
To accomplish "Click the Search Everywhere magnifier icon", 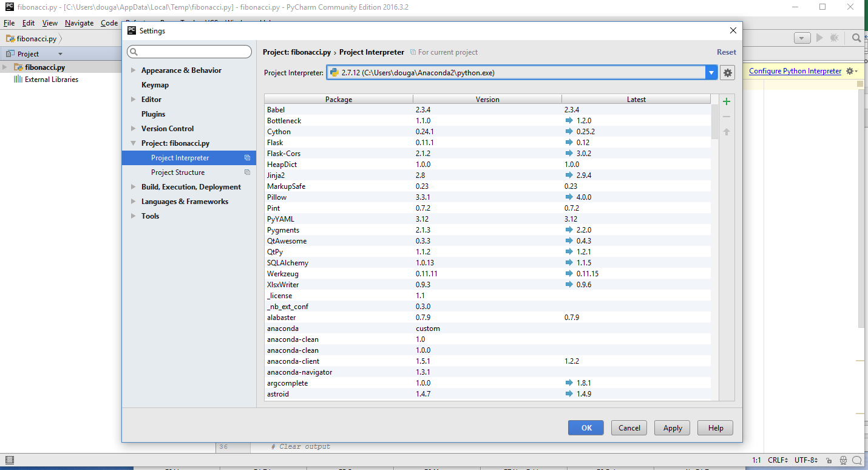I will click(x=856, y=38).
